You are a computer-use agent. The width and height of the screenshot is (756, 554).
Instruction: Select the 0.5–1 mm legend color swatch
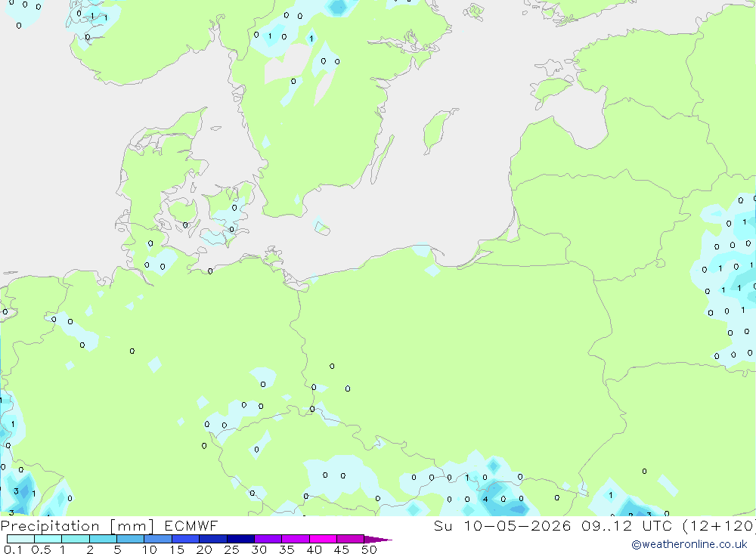point(48,539)
